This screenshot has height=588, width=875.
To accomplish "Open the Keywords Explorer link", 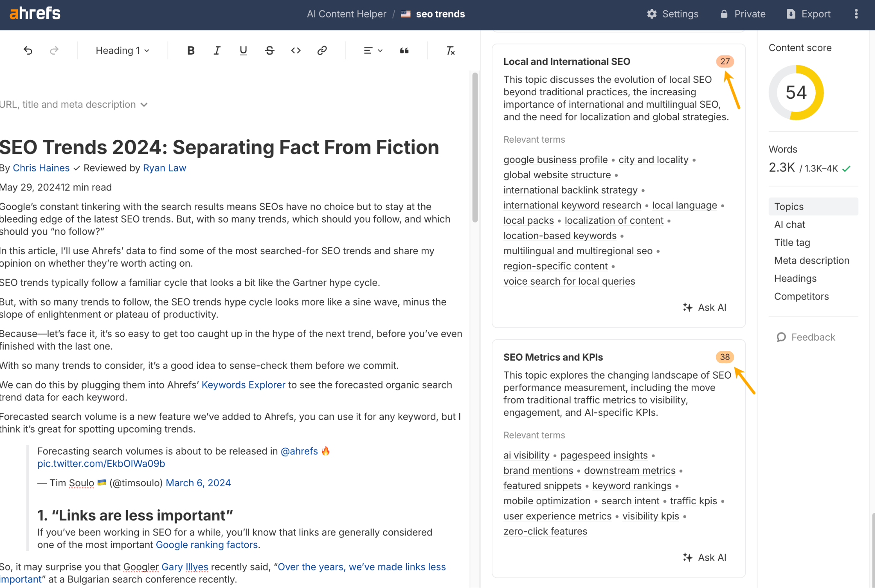I will pos(243,385).
